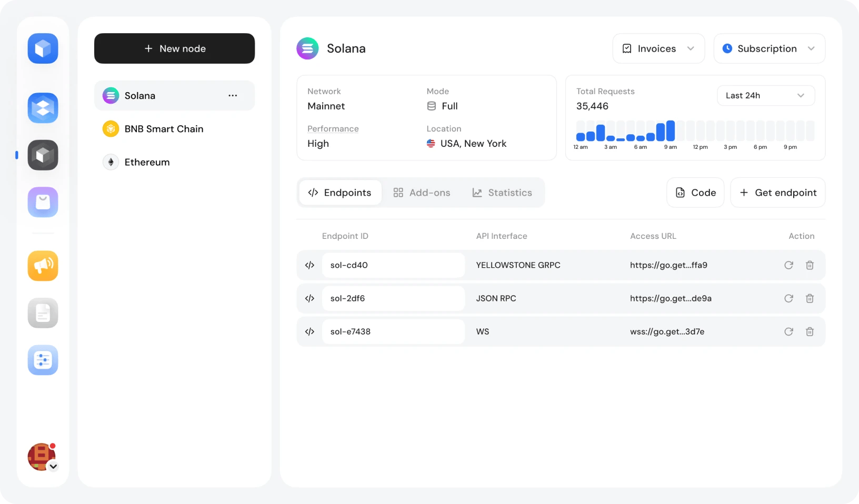Delete the sol-e7438 WS endpoint

coord(810,331)
